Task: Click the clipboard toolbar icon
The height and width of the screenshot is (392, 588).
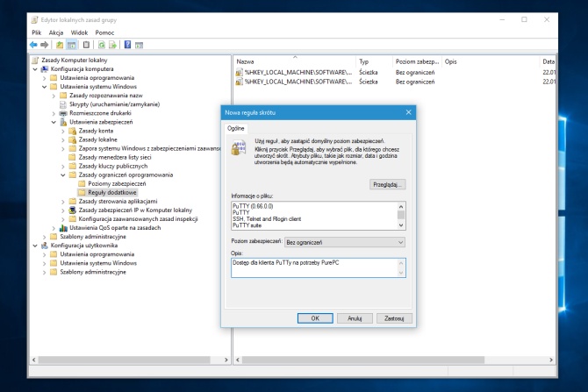Action: pos(86,45)
